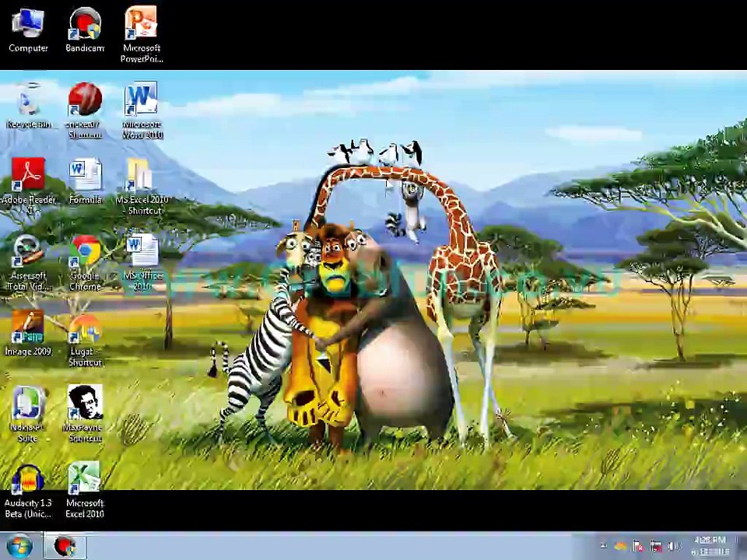This screenshot has height=560, width=747.
Task: Select the Microsoft PowerPoint desktop shortcut
Action: [142, 34]
